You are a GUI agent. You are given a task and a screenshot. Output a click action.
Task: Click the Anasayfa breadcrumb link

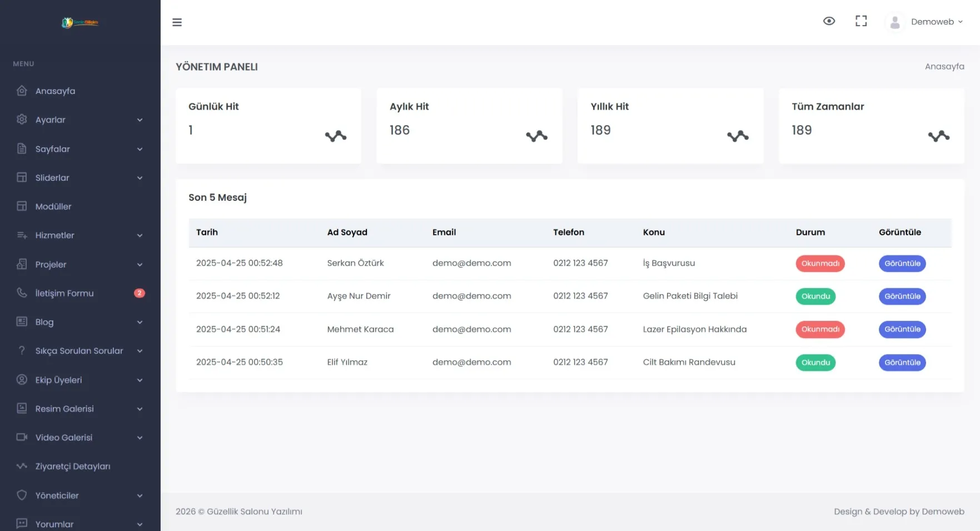[944, 67]
